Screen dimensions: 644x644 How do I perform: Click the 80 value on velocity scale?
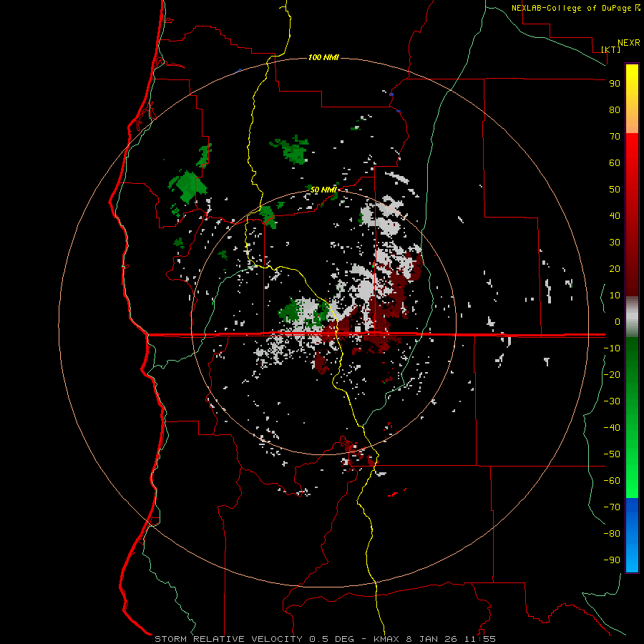click(615, 110)
